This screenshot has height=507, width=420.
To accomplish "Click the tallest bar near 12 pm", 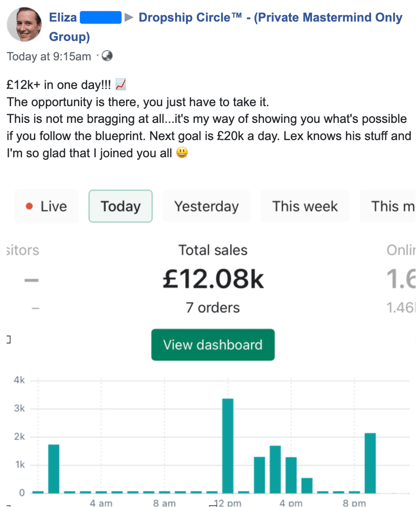I will point(228,447).
